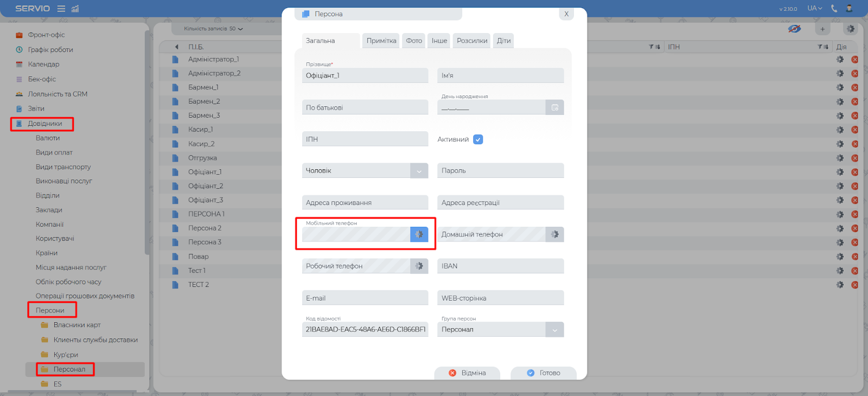This screenshot has width=868, height=396.
Task: Toggle the Активний checkbox
Action: pyautogui.click(x=478, y=139)
